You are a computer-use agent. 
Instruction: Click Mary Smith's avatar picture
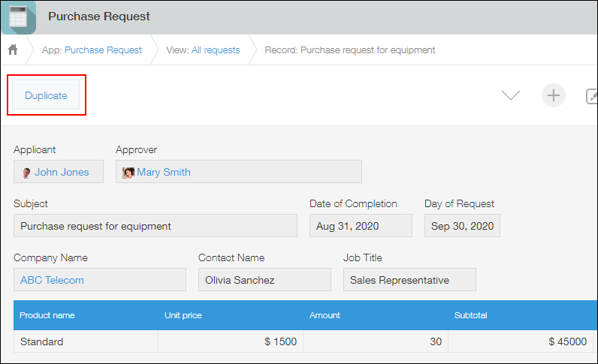tap(128, 172)
